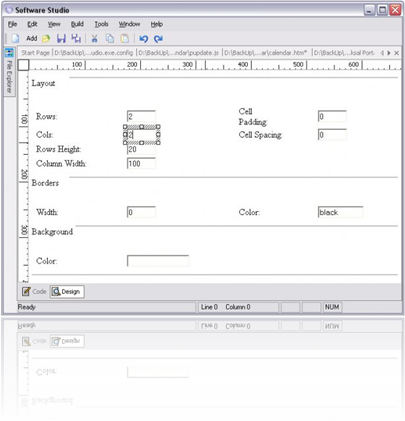This screenshot has height=421, width=405.
Task: Click the Background section heading
Action: tap(52, 232)
